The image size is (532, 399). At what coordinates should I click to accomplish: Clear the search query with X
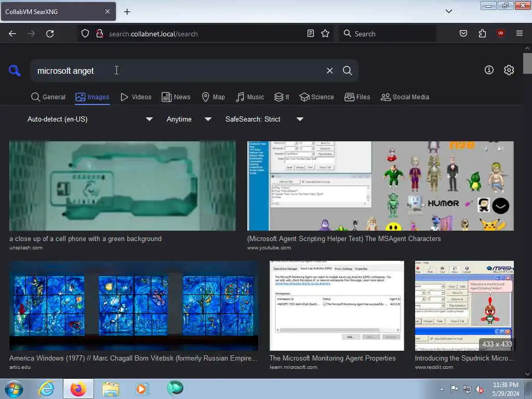[329, 71]
